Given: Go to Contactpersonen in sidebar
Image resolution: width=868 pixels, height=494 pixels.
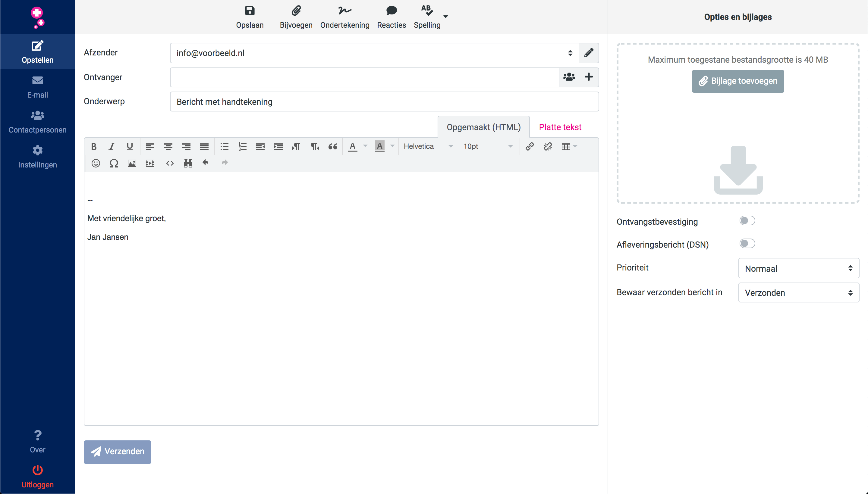Looking at the screenshot, I should [x=37, y=122].
